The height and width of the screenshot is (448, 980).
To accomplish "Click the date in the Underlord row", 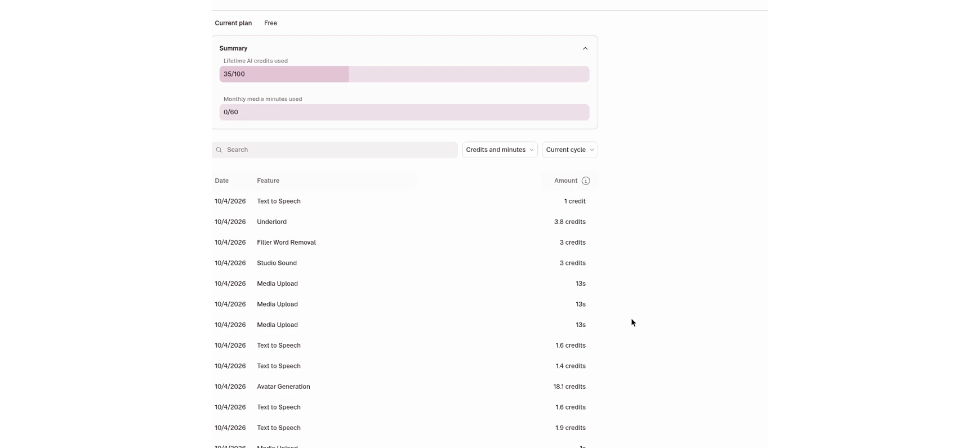I will 230,222.
